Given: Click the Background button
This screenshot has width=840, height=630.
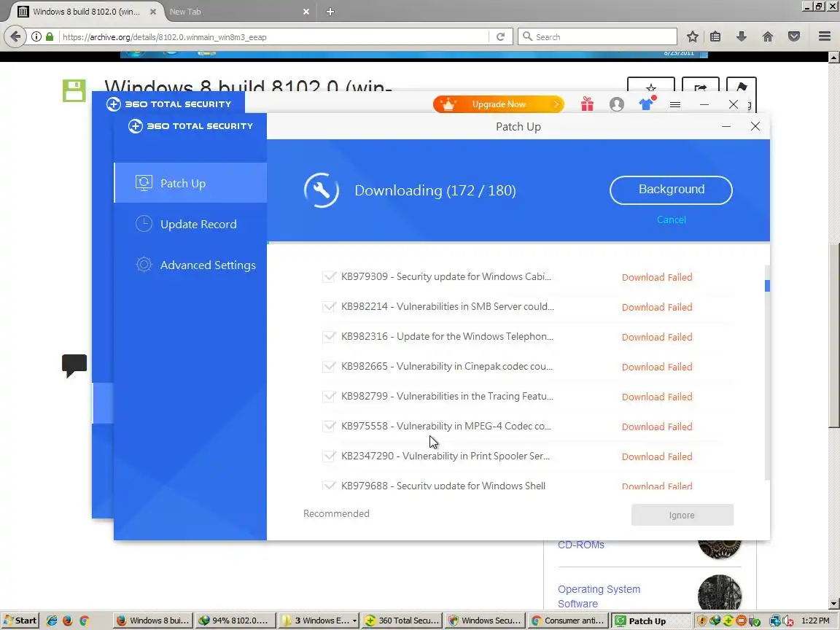Looking at the screenshot, I should tap(671, 190).
